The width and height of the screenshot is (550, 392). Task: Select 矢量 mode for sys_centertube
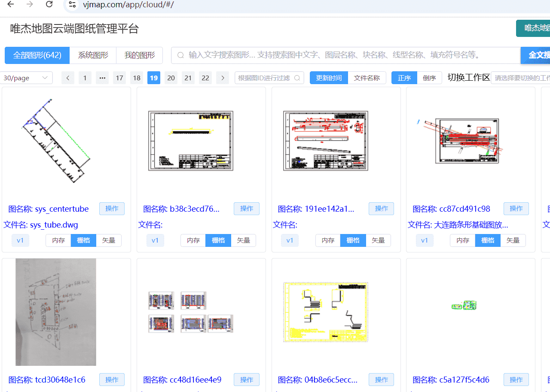click(x=109, y=240)
